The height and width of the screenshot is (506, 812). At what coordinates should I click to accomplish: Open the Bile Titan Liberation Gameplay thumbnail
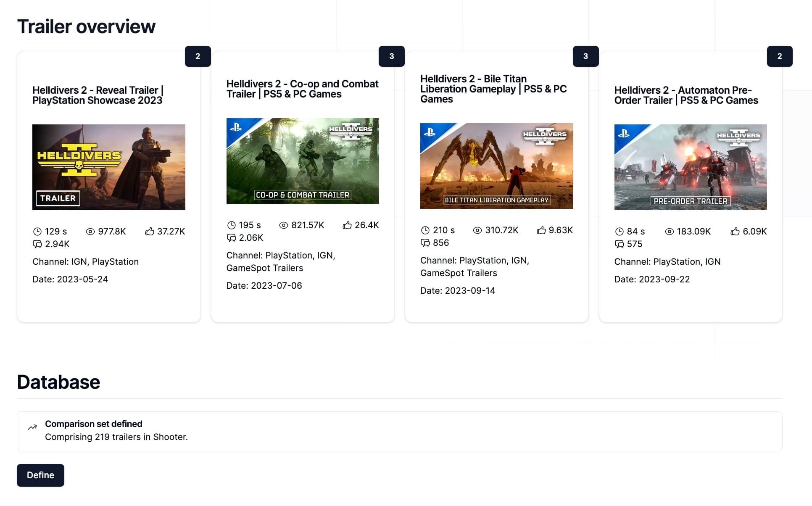[497, 166]
